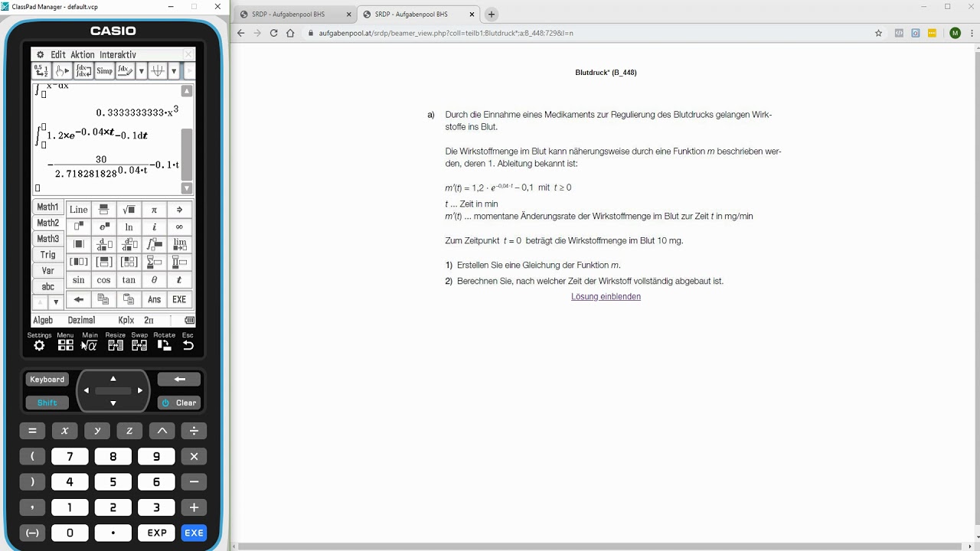980x551 pixels.
Task: Click the Simp simplify icon
Action: click(104, 71)
